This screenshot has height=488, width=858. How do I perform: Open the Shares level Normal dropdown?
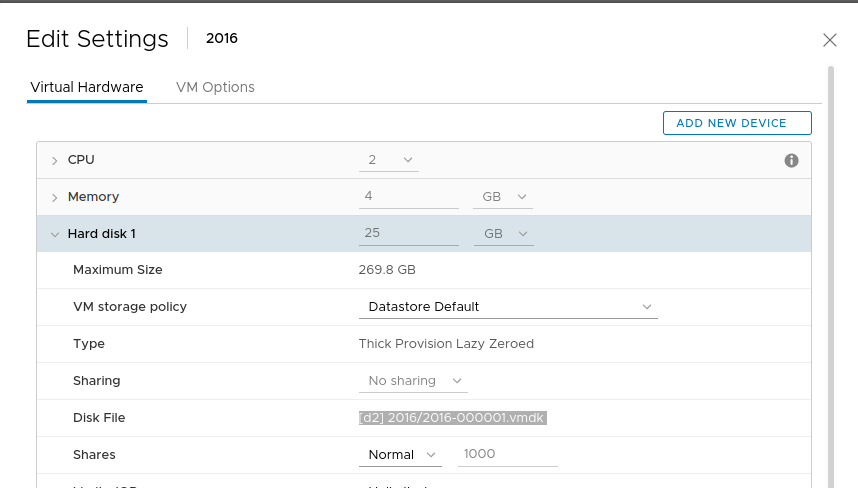(x=399, y=455)
